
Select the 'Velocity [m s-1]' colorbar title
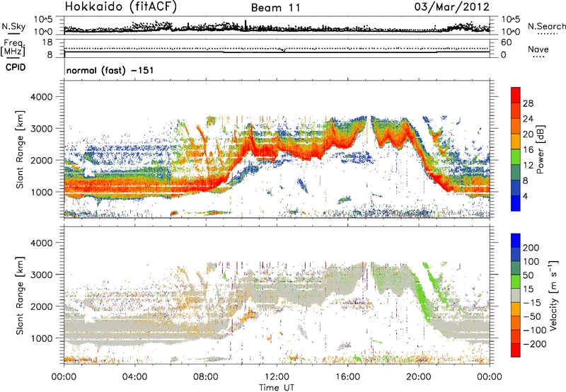pyautogui.click(x=553, y=296)
